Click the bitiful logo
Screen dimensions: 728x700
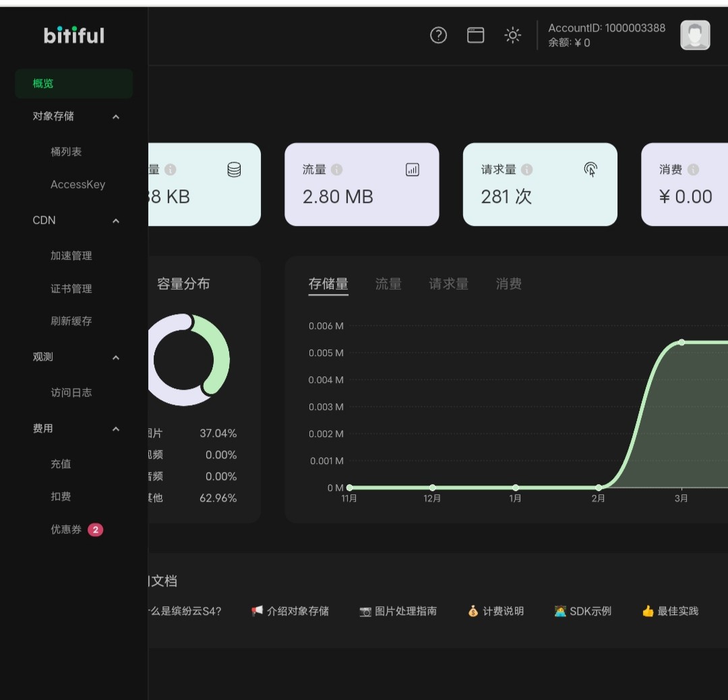pos(74,35)
